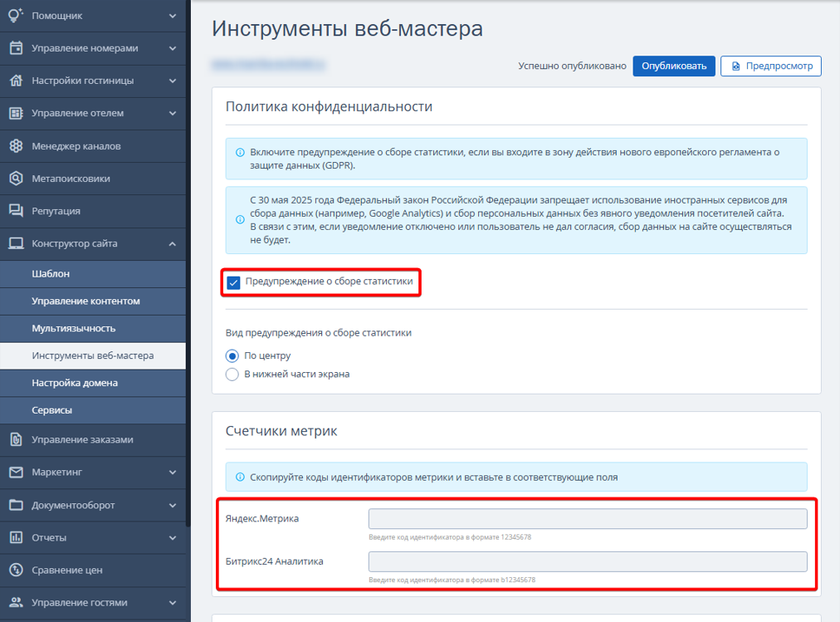Click the Яндекс.Метрика field label
The height and width of the screenshot is (622, 840).
point(262,518)
